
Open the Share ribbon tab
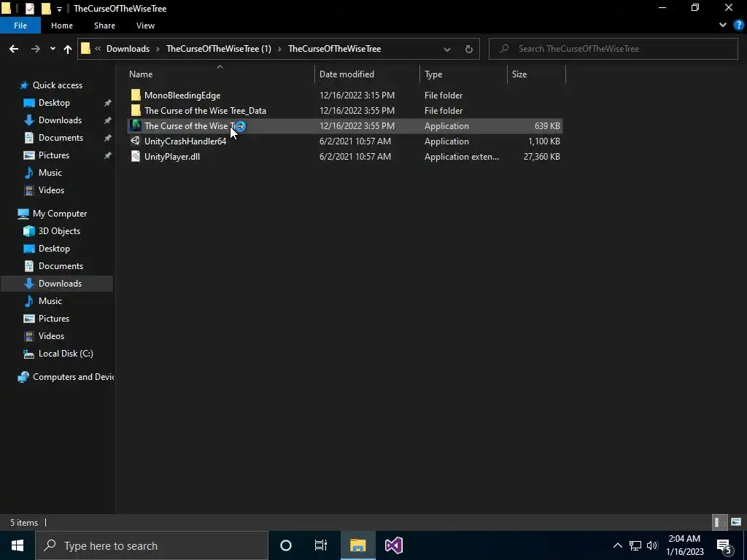[x=104, y=26]
